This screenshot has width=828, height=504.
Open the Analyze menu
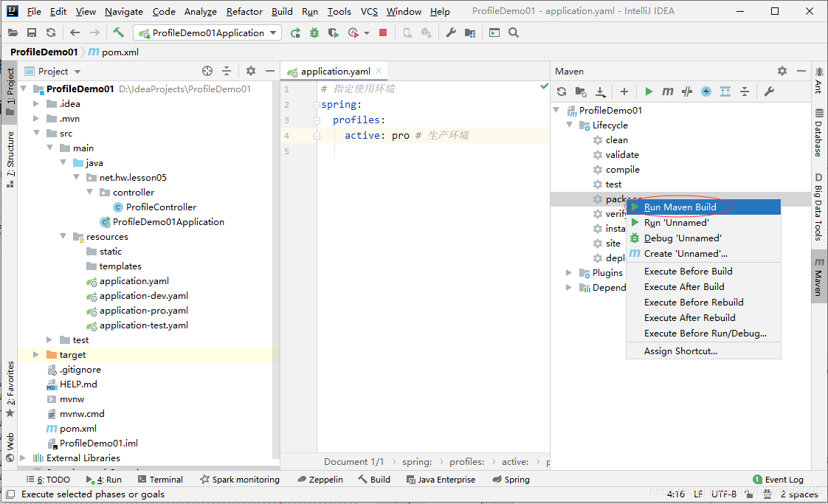click(x=200, y=11)
